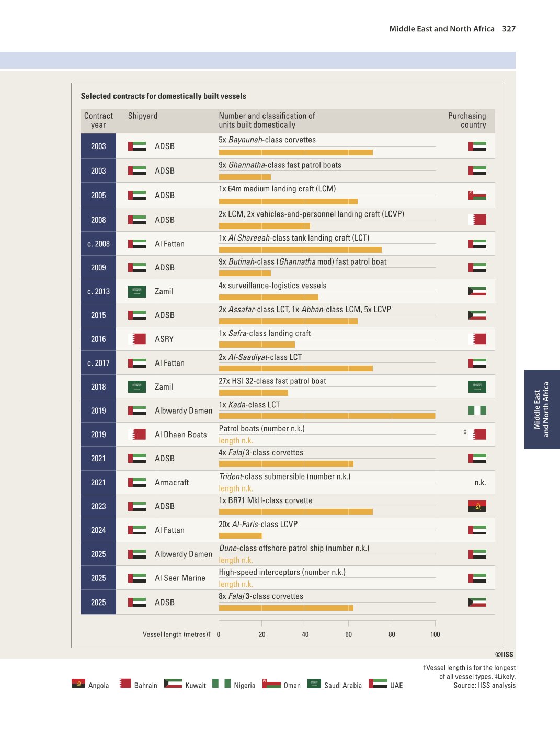Image resolution: width=560 pixels, height=729 pixels.
Task: Click the Source: IISS analysis footnote
Action: click(x=484, y=685)
